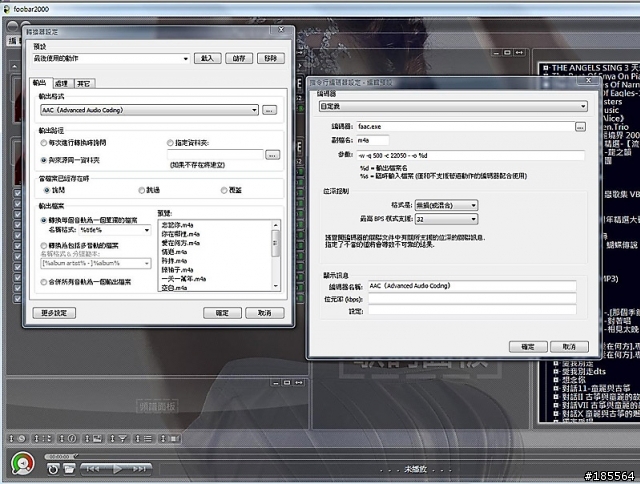Click the double-arrow icon in top right panel header
640x484 pixels.
click(519, 53)
